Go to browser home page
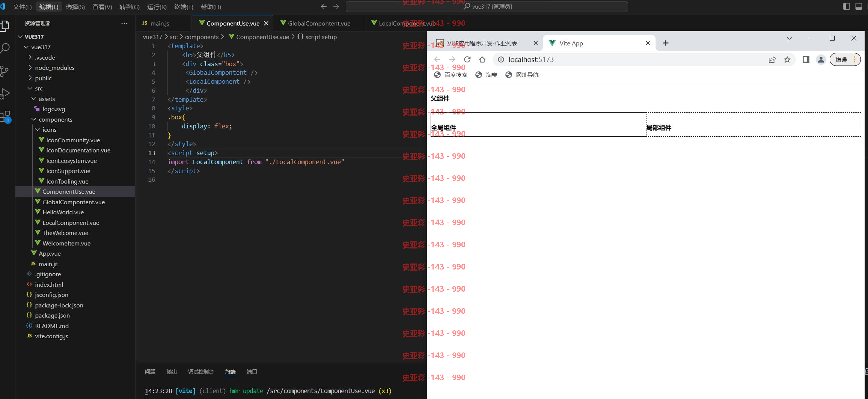 point(482,59)
